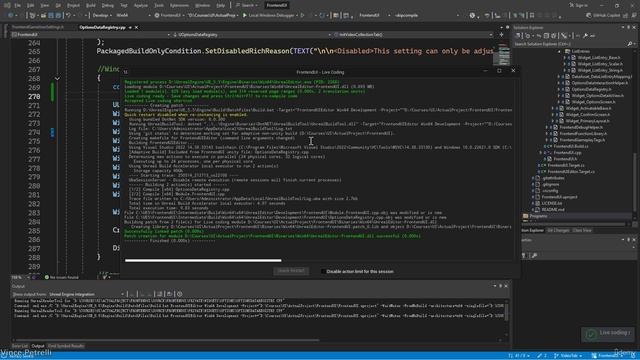Select FrontendFunctionLibrary.h in Solution Explorer
Image resolution: width=640 pixels, height=360 pixels.
click(x=582, y=133)
